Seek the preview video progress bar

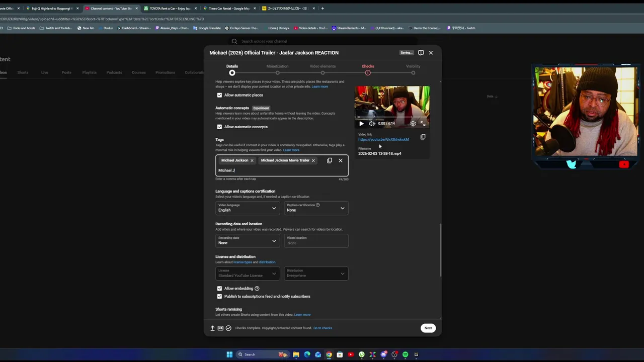[392, 118]
